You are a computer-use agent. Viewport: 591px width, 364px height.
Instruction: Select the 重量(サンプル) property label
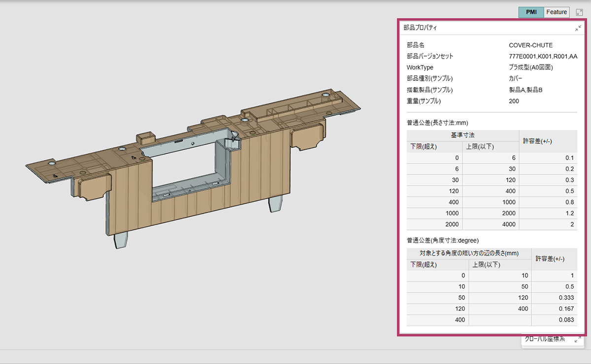(424, 101)
